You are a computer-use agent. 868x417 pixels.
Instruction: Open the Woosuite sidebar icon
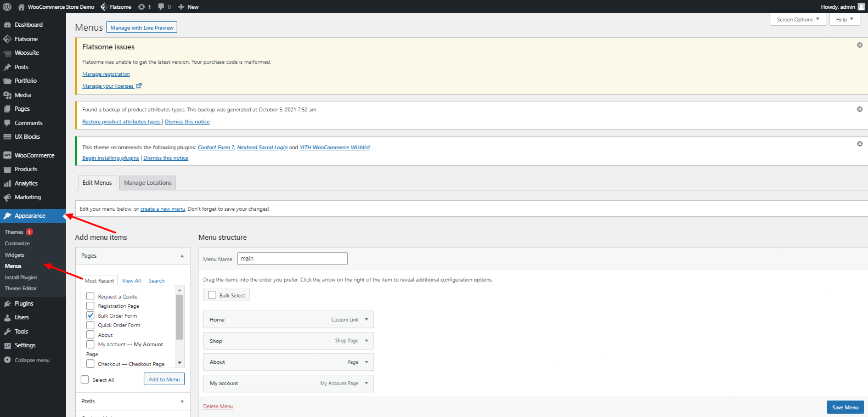tap(7, 53)
